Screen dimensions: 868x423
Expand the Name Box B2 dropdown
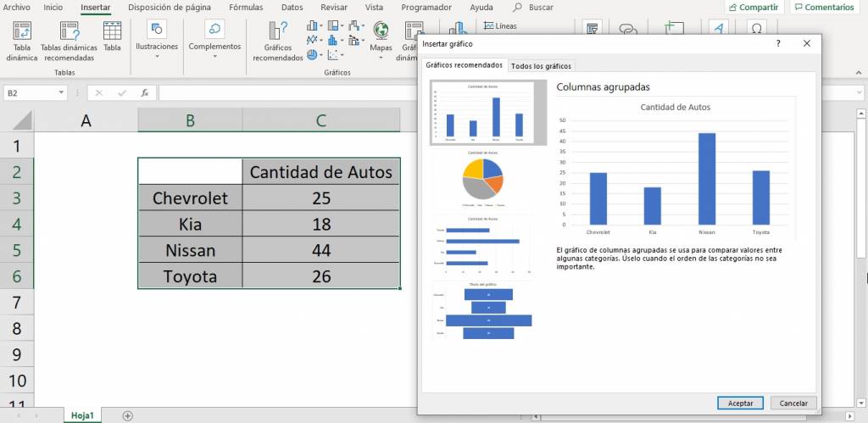tap(61, 93)
